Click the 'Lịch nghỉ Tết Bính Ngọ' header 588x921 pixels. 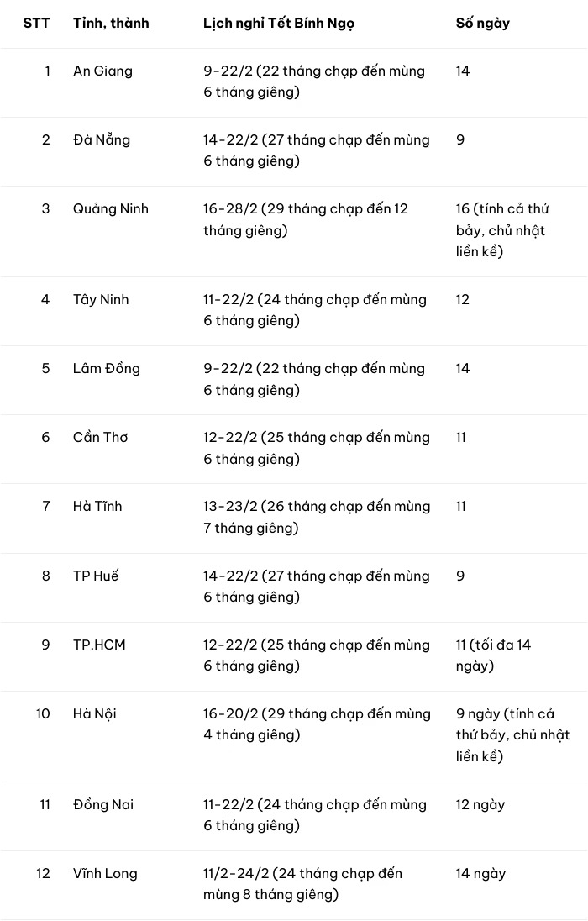pos(279,23)
